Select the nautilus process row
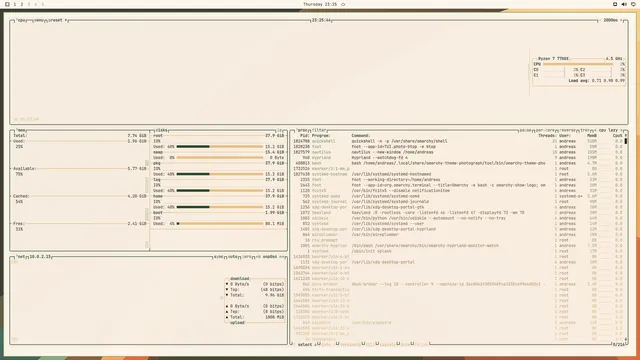This screenshot has height=360, width=640. pos(458,152)
